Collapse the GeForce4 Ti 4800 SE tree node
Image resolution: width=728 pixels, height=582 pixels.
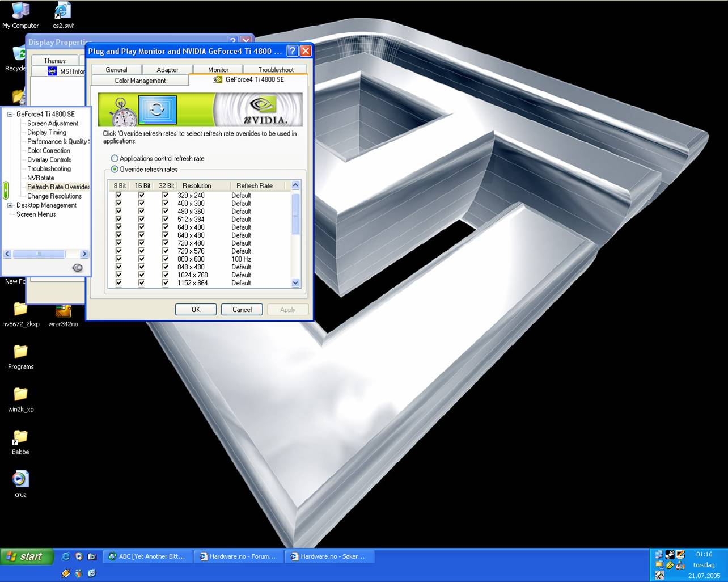(x=10, y=114)
